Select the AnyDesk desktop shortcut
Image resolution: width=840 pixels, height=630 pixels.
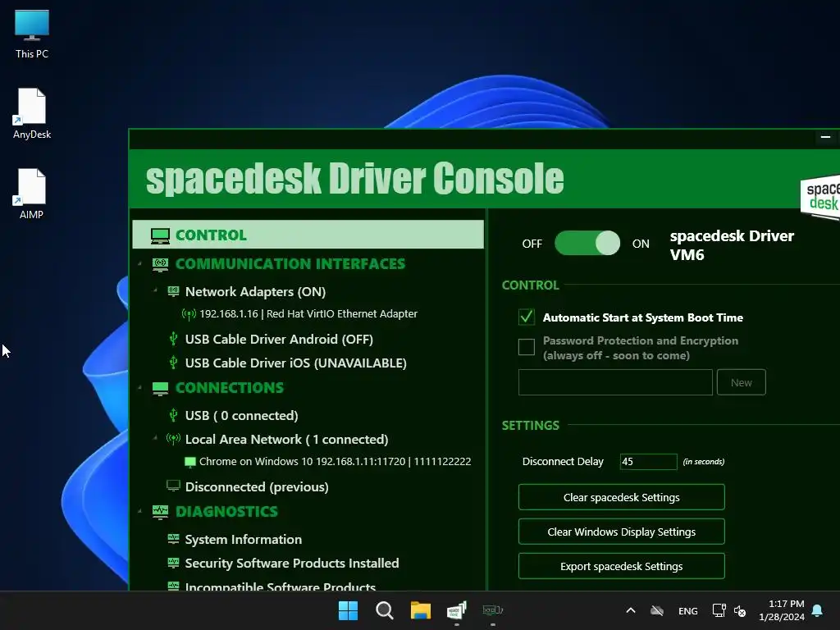tap(32, 113)
